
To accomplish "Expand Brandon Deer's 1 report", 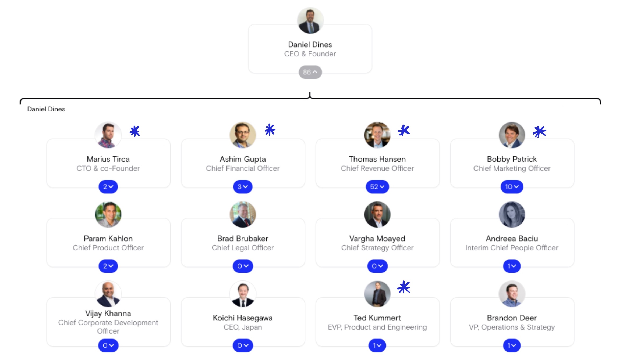I will [x=512, y=345].
